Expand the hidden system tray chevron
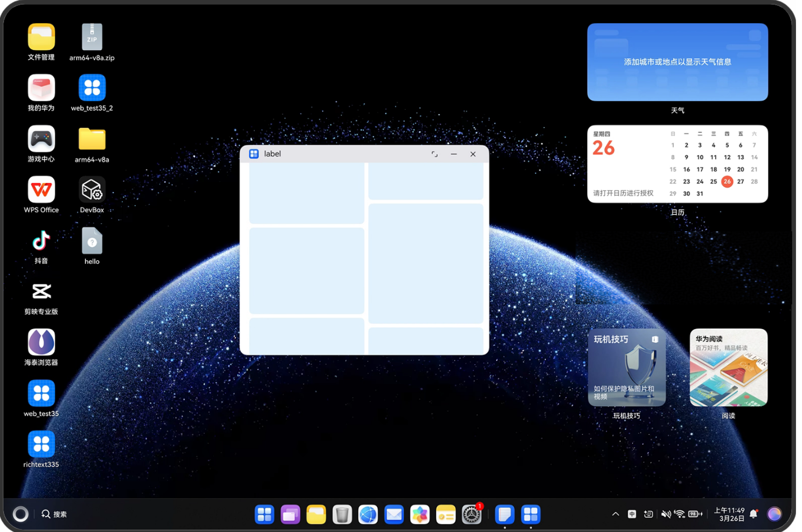 [616, 514]
